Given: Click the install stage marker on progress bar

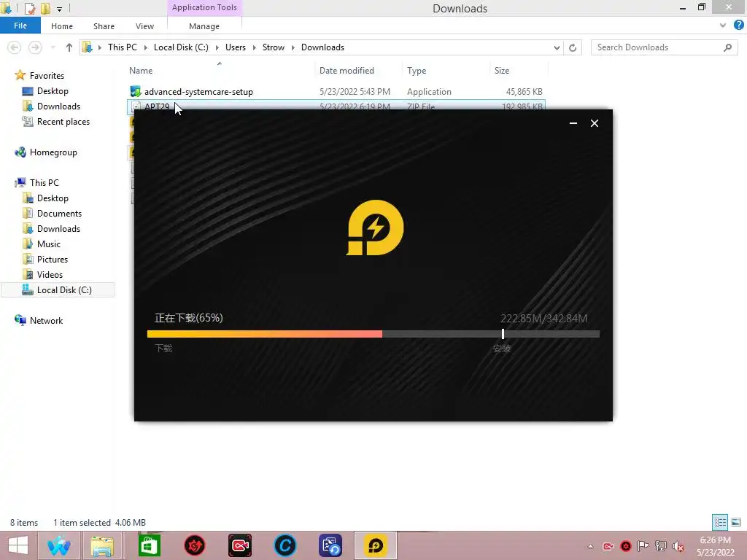Looking at the screenshot, I should [503, 334].
